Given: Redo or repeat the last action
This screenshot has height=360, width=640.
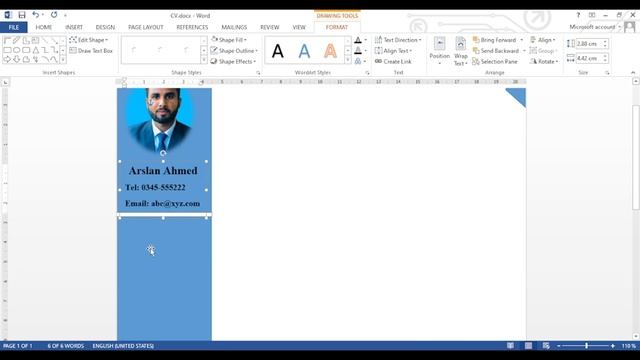Looking at the screenshot, I should pos(54,15).
